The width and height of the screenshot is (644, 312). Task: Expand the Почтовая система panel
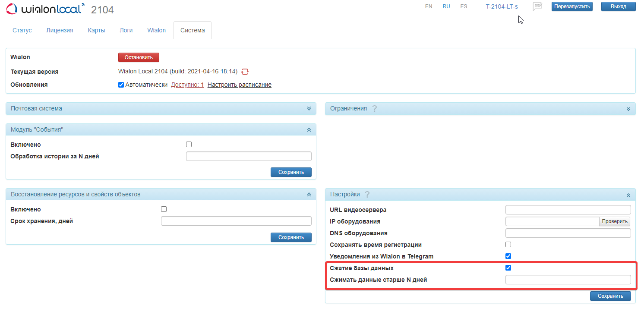pyautogui.click(x=309, y=109)
